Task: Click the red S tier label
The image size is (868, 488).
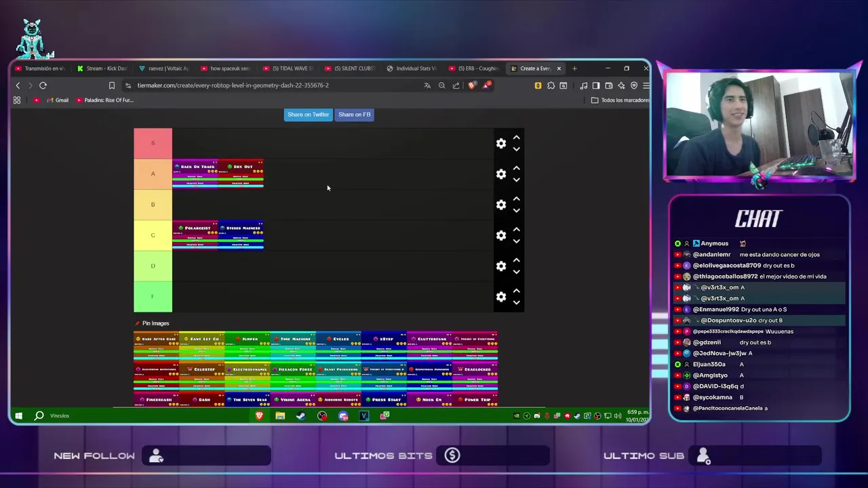Action: (x=153, y=143)
